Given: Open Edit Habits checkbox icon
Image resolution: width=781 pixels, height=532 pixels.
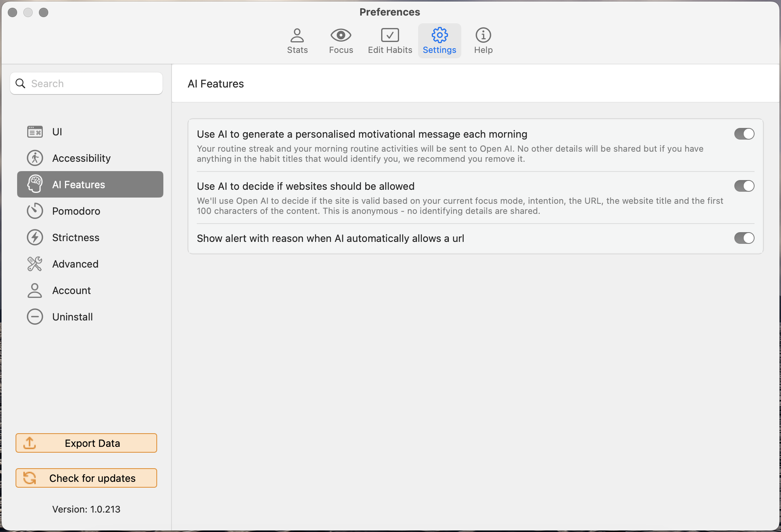Looking at the screenshot, I should coord(390,35).
